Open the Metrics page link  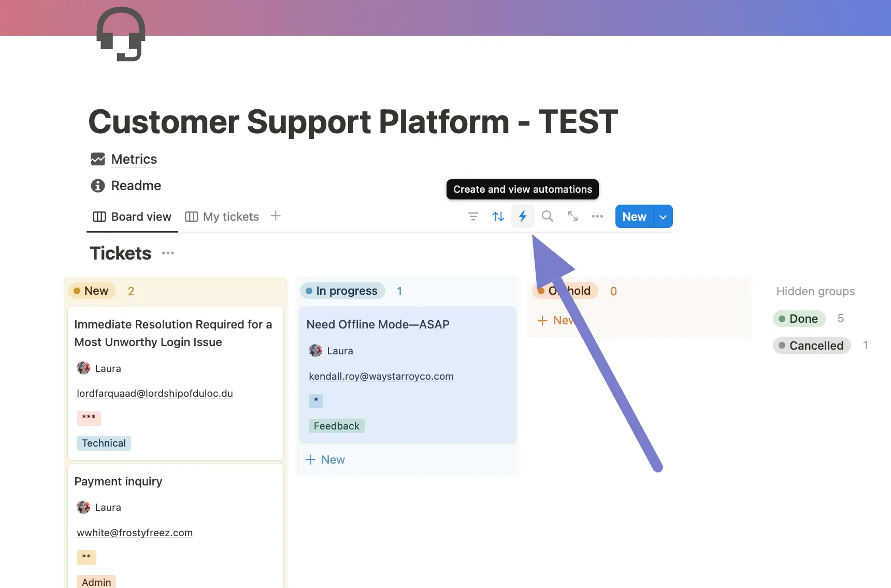pyautogui.click(x=134, y=159)
